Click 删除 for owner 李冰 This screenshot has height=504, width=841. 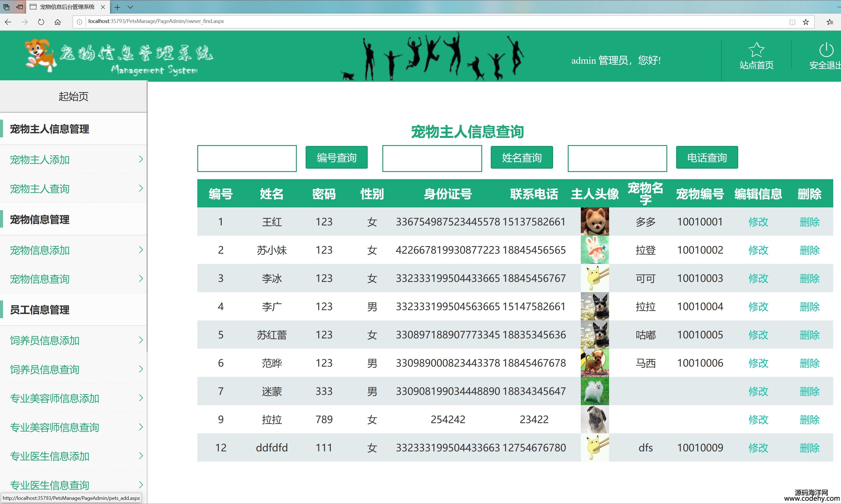coord(810,279)
